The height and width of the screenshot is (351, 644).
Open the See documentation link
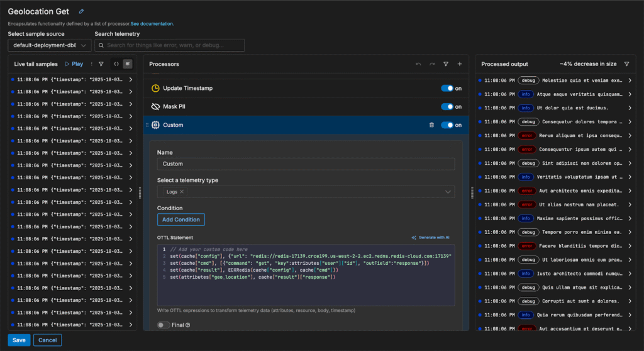click(x=152, y=24)
